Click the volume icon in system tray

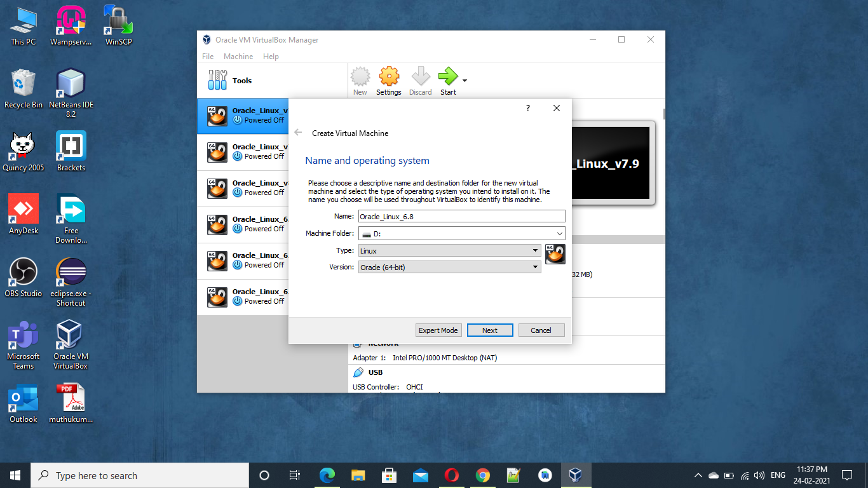coord(759,475)
